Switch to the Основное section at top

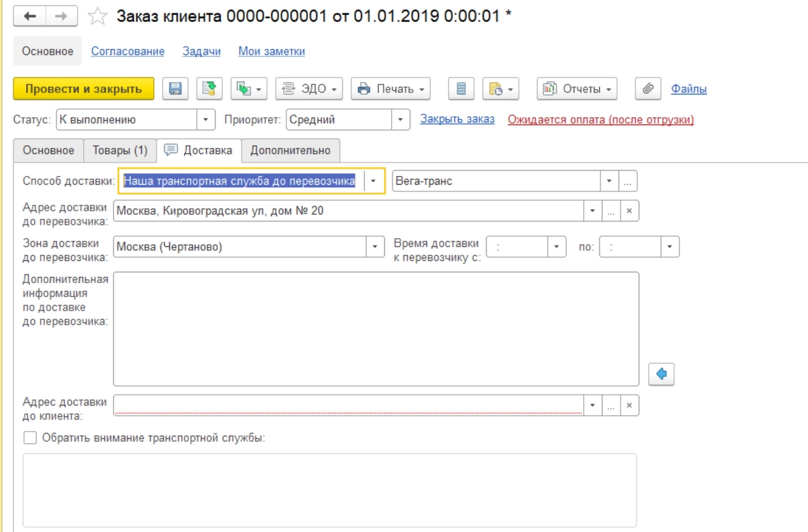coord(48,51)
